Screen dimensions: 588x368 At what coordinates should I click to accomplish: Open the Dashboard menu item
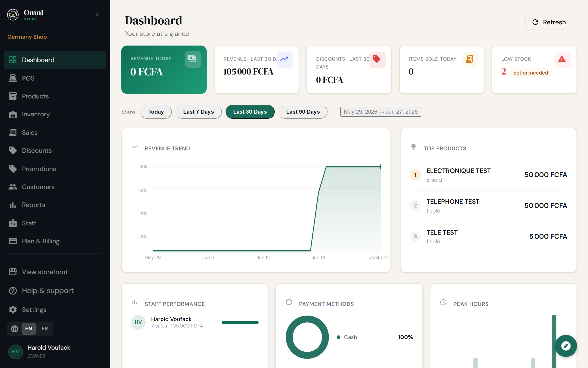55,60
